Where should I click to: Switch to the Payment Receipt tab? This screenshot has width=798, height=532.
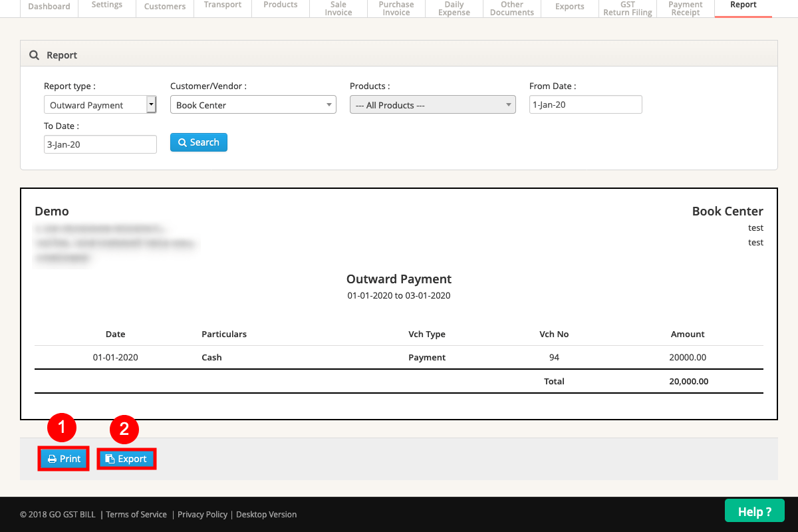[x=685, y=8]
